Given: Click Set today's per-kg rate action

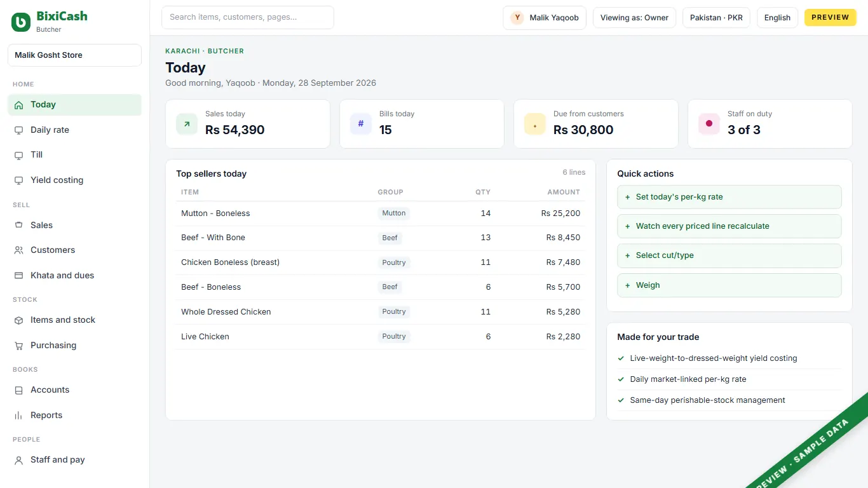Looking at the screenshot, I should point(729,197).
